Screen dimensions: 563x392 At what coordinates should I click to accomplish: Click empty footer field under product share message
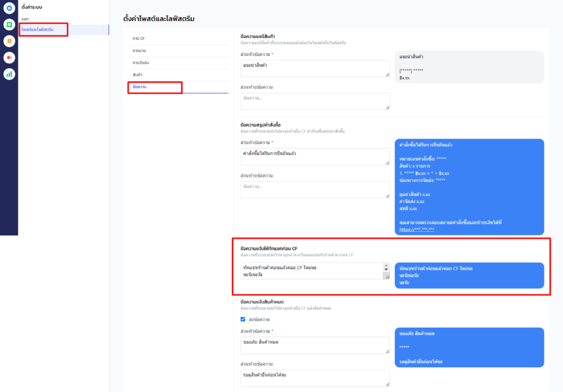pos(315,101)
